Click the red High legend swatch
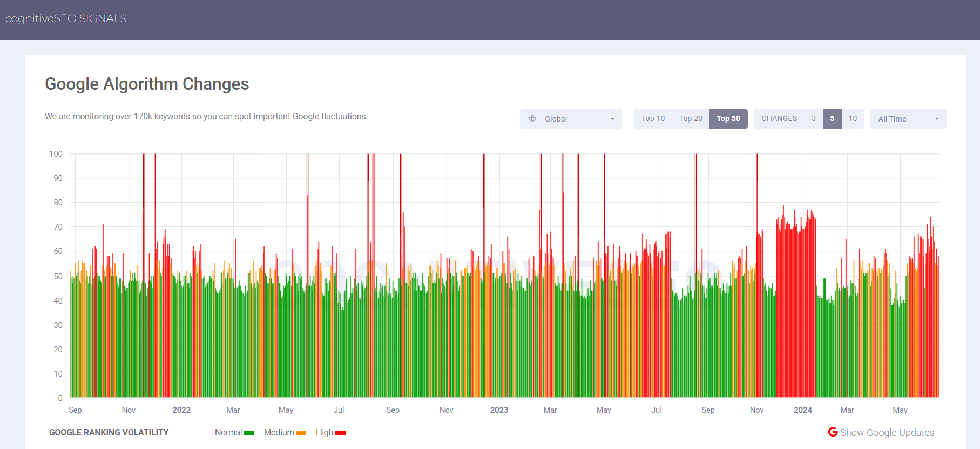Image resolution: width=980 pixels, height=449 pixels. [340, 433]
